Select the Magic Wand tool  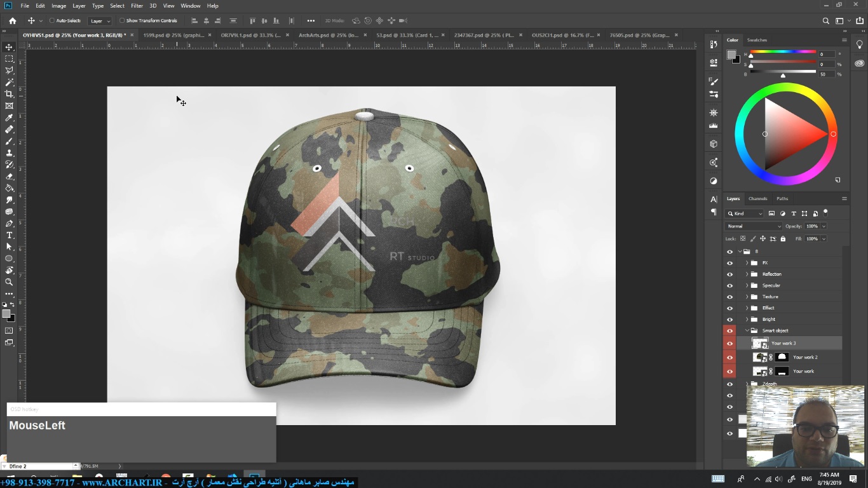(x=9, y=82)
